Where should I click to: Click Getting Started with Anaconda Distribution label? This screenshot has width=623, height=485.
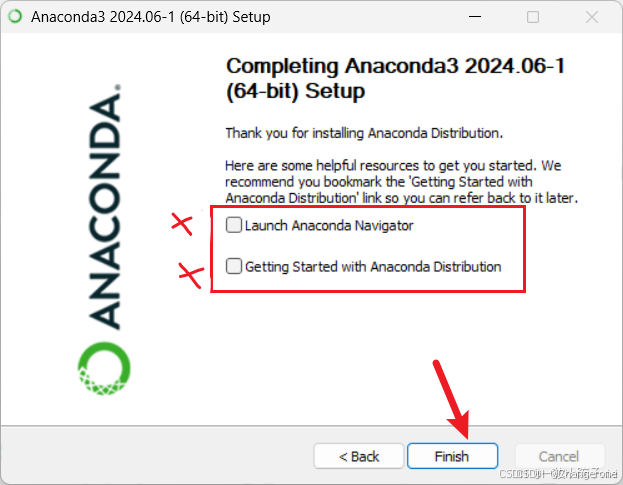(373, 267)
